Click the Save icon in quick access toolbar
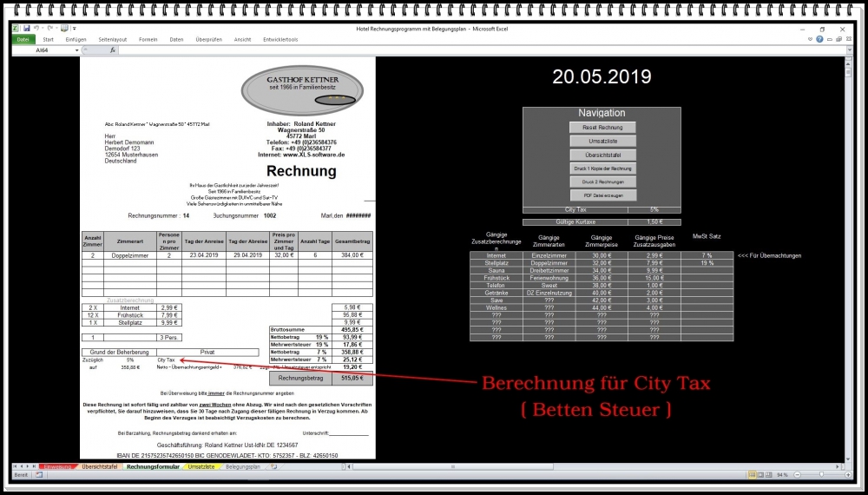868x495 pixels. (27, 29)
